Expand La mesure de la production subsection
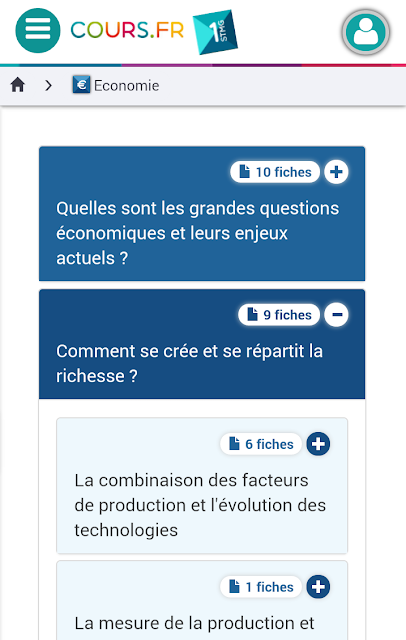The image size is (406, 640). 318,587
